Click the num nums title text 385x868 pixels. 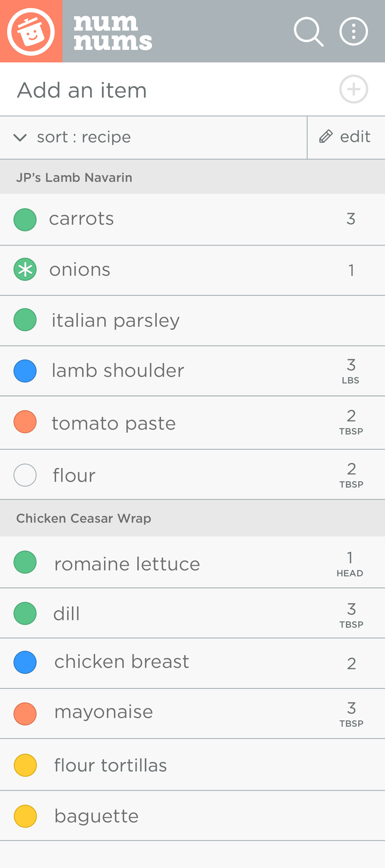pyautogui.click(x=112, y=32)
